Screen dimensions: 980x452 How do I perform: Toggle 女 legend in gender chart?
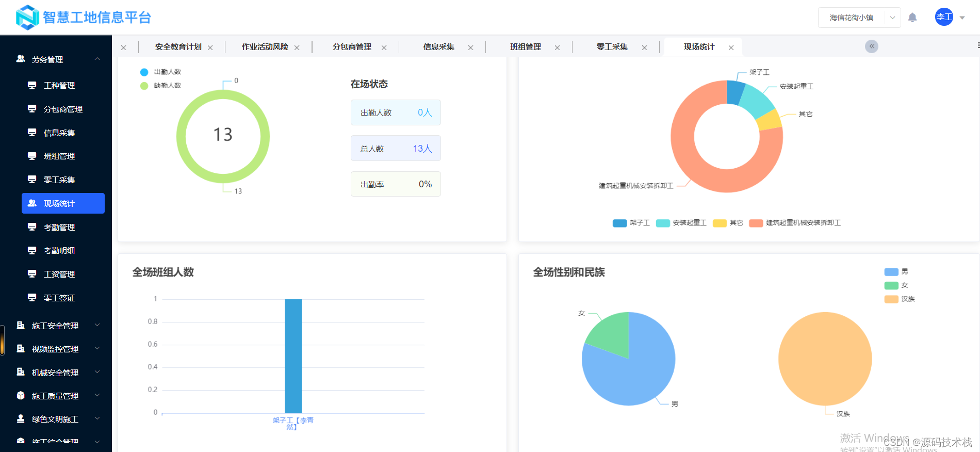click(896, 285)
